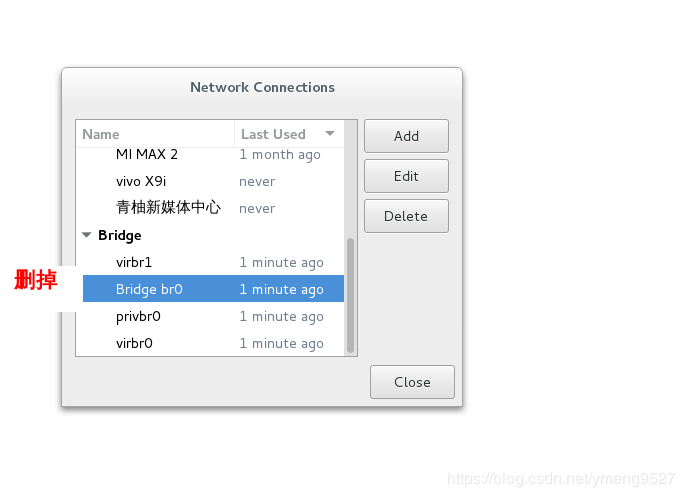Click the connection list vertical scrollbar
The height and width of the screenshot is (497, 685).
tap(350, 293)
